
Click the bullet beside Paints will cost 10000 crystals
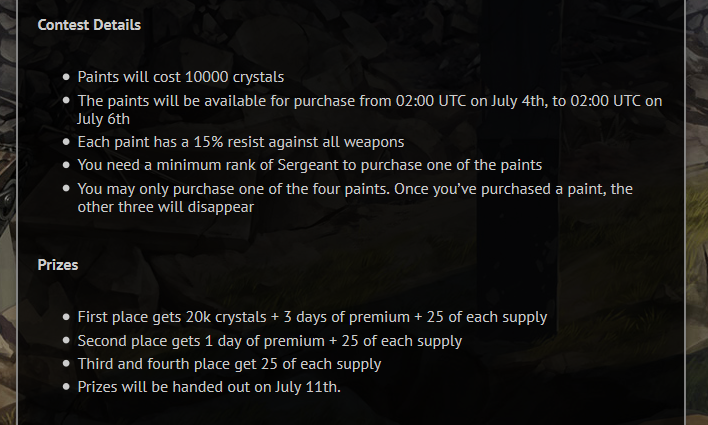(x=66, y=76)
